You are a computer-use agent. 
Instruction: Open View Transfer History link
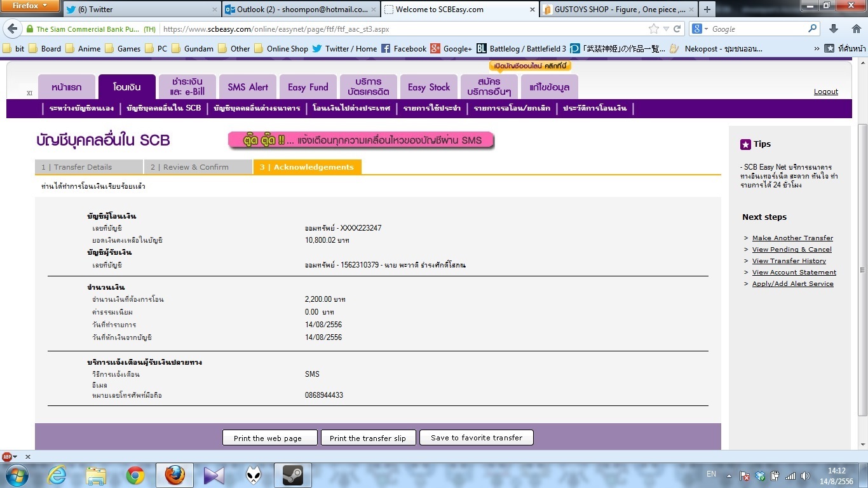[789, 261]
